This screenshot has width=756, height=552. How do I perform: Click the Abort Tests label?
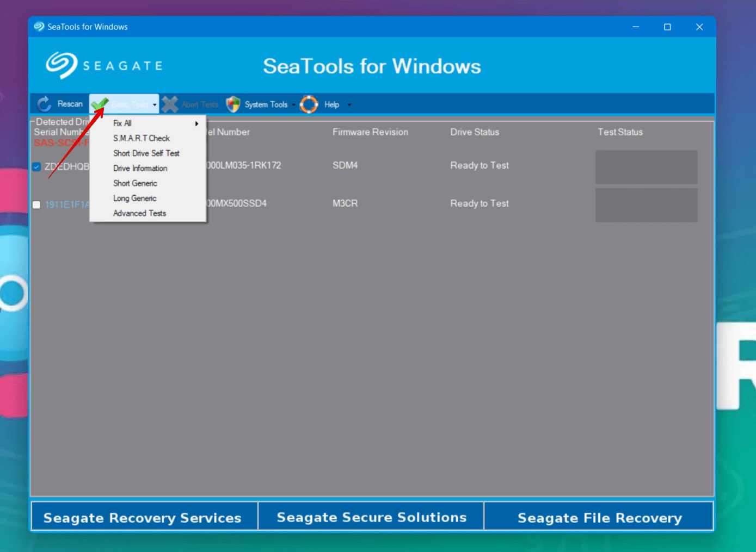point(200,104)
